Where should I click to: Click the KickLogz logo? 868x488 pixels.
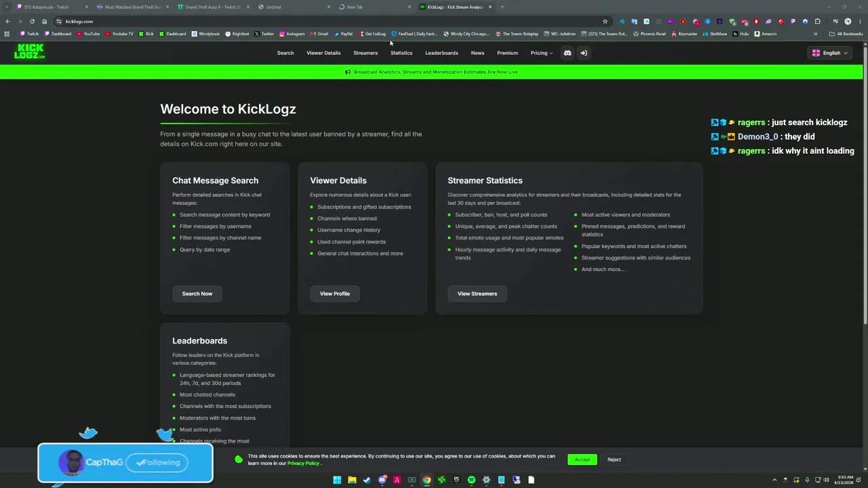pos(30,52)
